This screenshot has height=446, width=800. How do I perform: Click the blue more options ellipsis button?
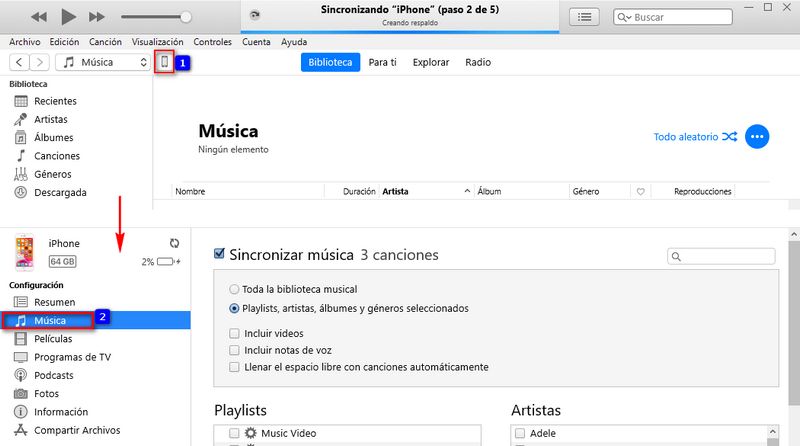757,137
